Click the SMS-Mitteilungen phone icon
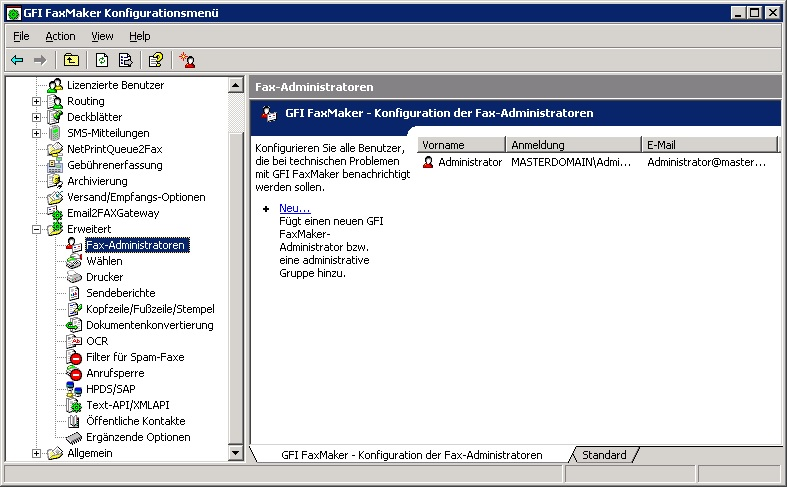 click(55, 134)
